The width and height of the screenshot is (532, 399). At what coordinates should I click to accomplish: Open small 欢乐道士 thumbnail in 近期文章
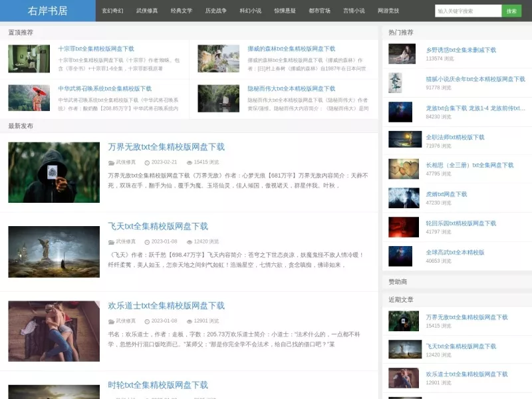pos(404,378)
